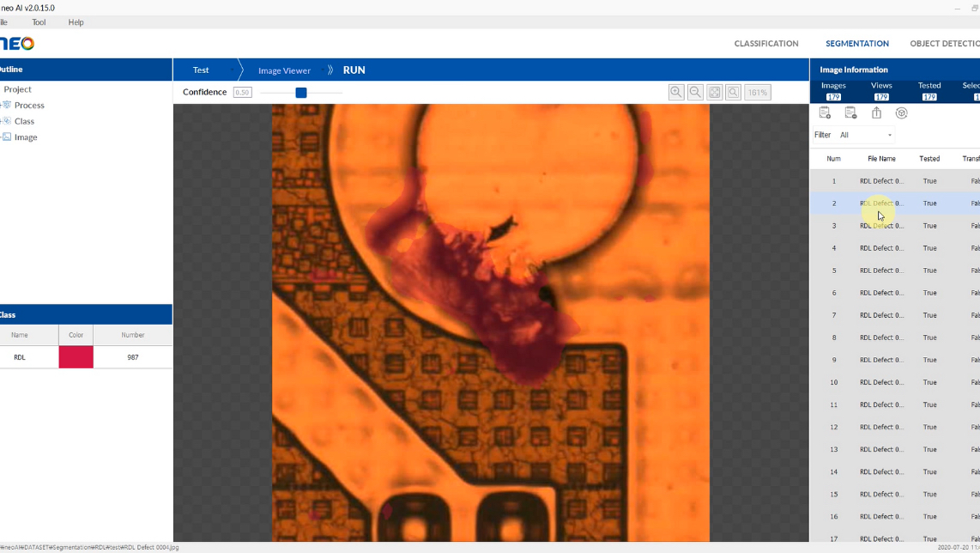Click the Confidence slider handle

pos(301,93)
